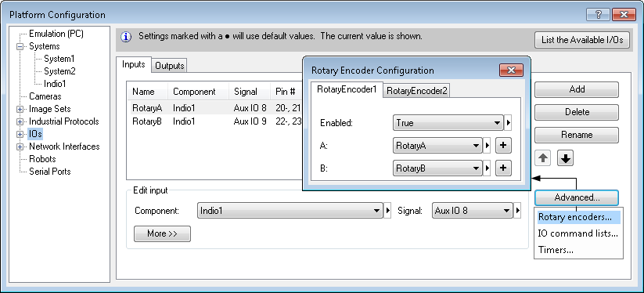The image size is (644, 293).
Task: Click the small arrow next to Signal dropdown
Action: click(x=517, y=211)
